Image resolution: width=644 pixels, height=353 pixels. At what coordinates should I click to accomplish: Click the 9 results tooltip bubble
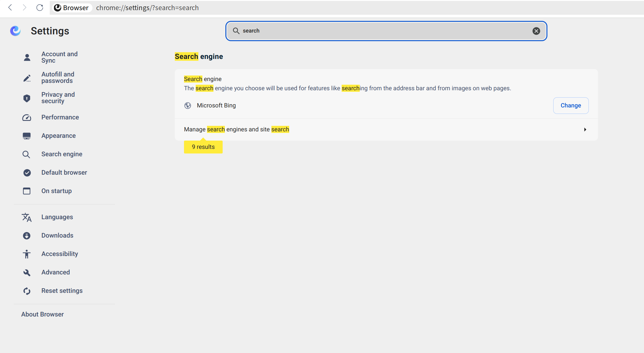coord(203,147)
